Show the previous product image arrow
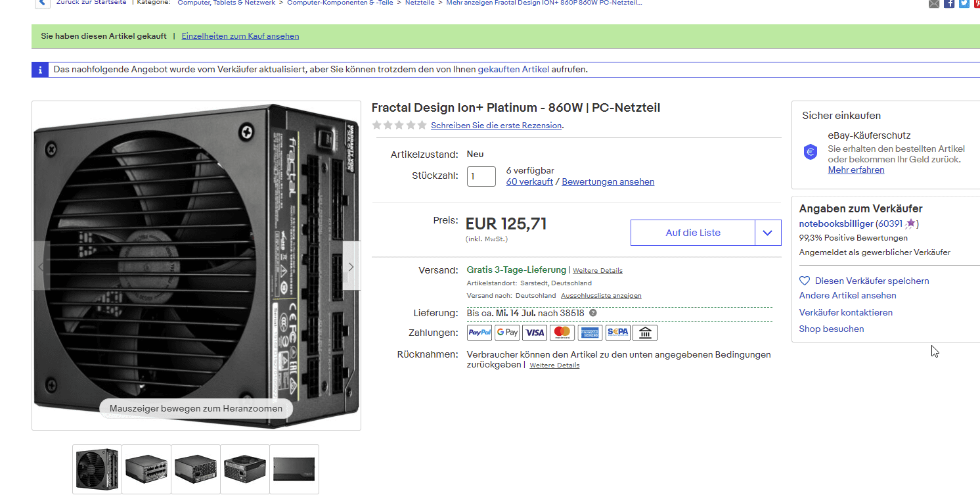This screenshot has width=980, height=495. [x=41, y=266]
